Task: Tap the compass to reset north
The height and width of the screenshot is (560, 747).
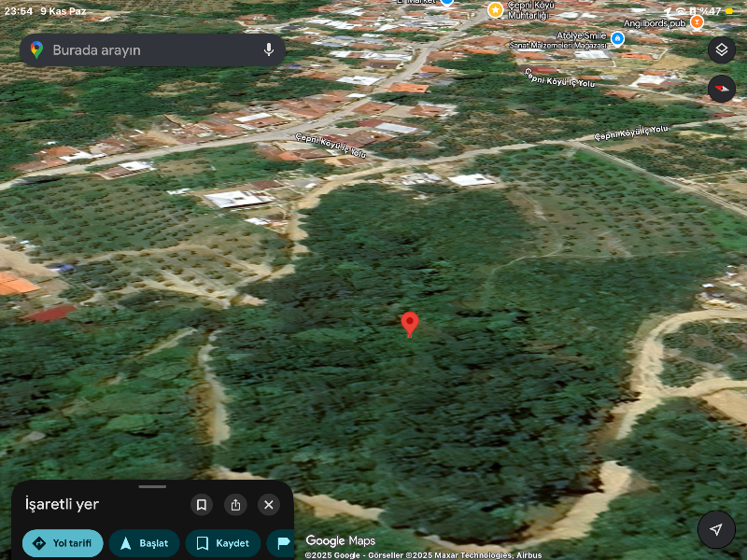Action: click(721, 89)
